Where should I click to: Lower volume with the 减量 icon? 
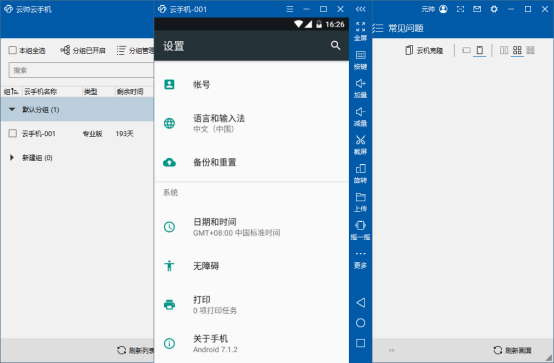coord(360,117)
